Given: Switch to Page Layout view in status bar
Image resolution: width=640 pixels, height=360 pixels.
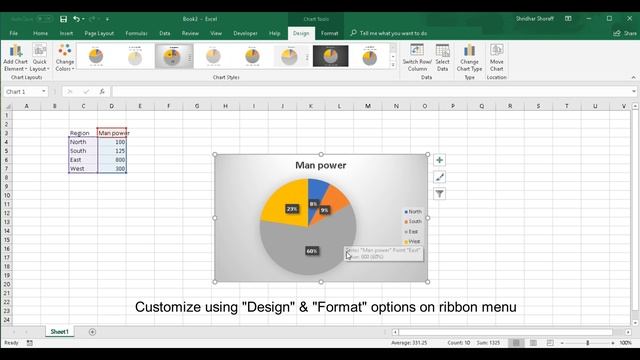Looking at the screenshot, I should [x=533, y=343].
